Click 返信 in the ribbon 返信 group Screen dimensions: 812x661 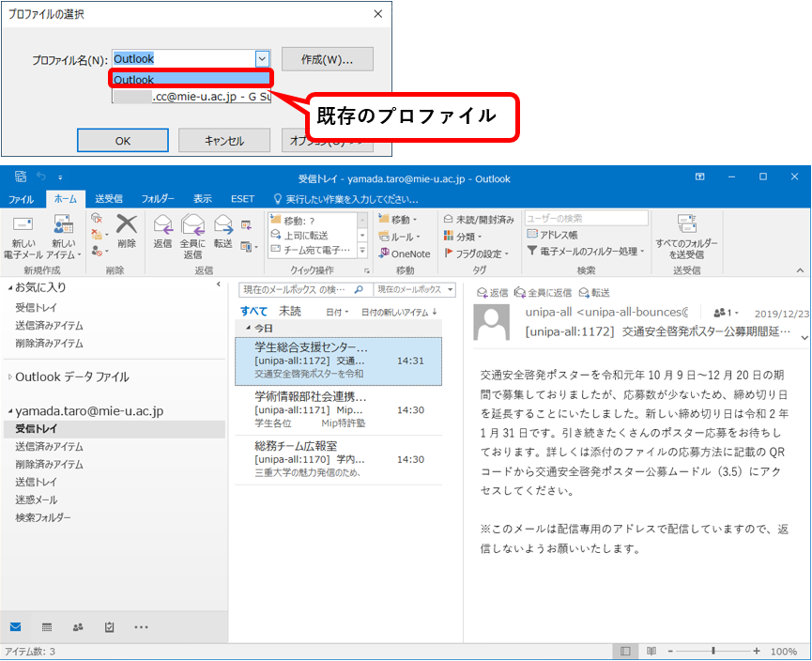[162, 232]
